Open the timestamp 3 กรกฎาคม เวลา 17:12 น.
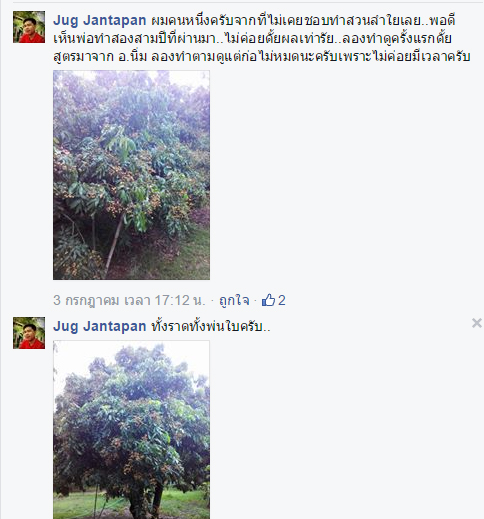 tap(129, 300)
